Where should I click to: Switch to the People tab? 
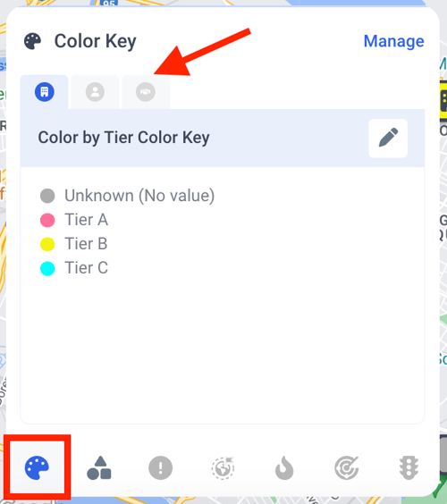click(95, 92)
